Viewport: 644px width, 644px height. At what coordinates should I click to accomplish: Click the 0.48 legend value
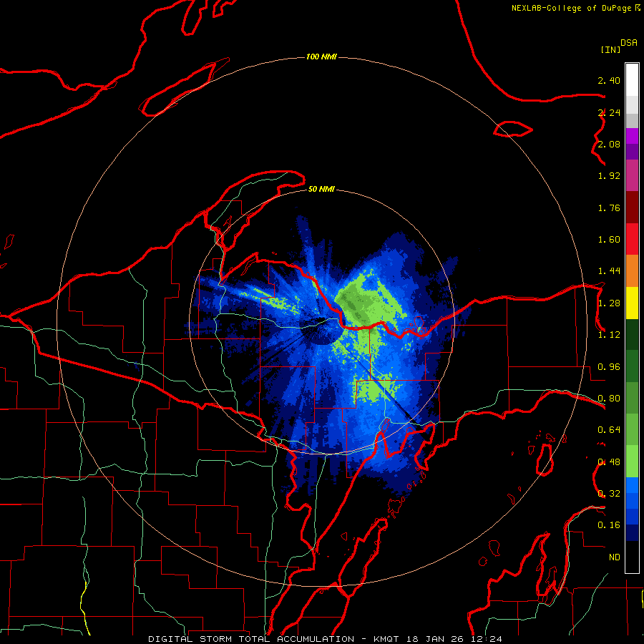(609, 462)
